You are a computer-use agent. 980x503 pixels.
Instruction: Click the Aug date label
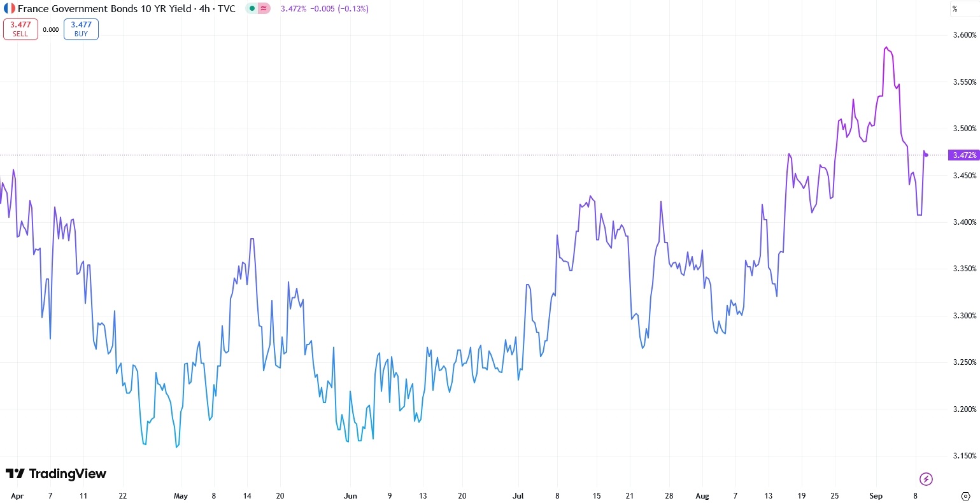(x=702, y=496)
